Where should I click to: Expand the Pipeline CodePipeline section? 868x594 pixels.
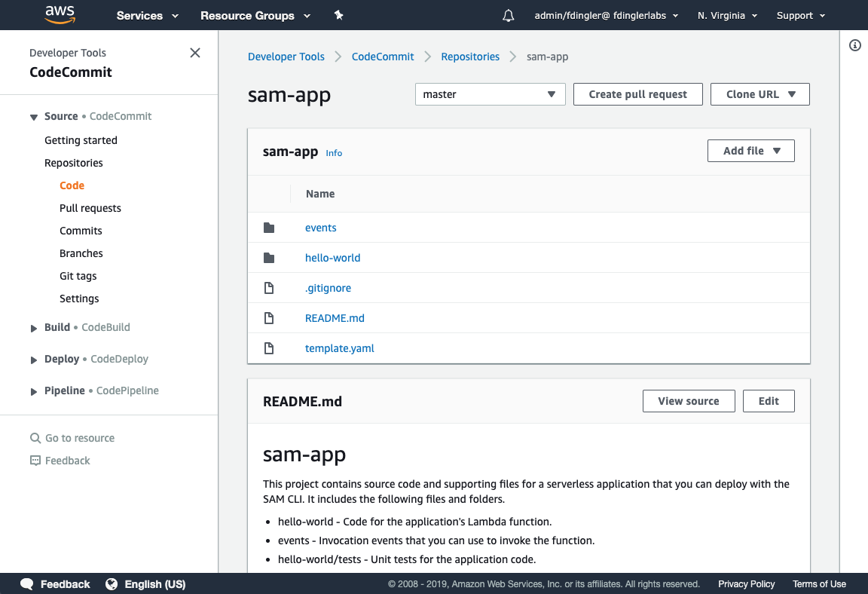point(34,390)
